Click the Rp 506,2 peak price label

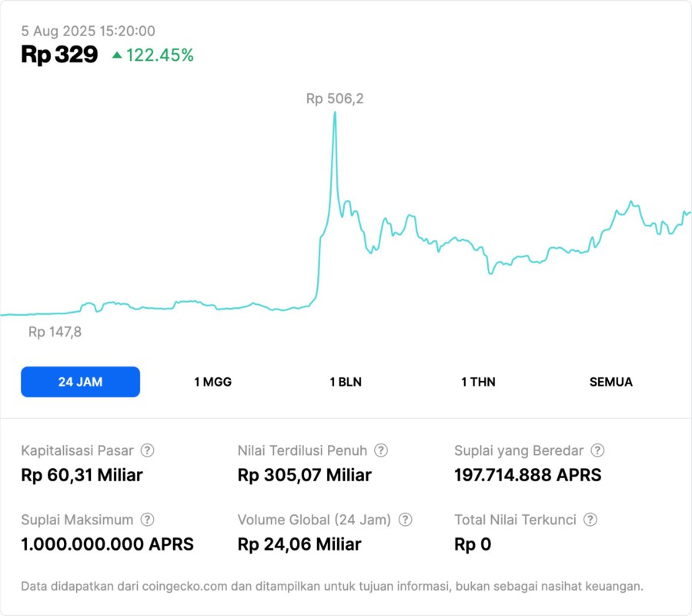(x=335, y=99)
